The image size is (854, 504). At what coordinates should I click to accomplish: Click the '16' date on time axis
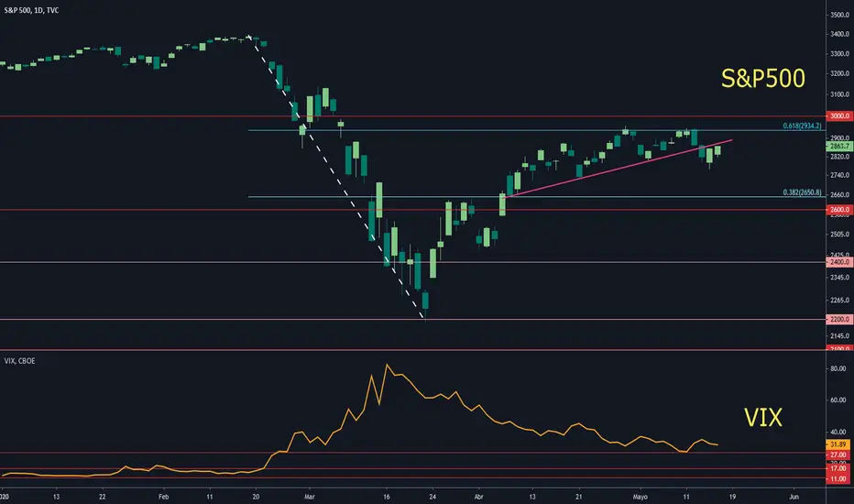click(387, 497)
